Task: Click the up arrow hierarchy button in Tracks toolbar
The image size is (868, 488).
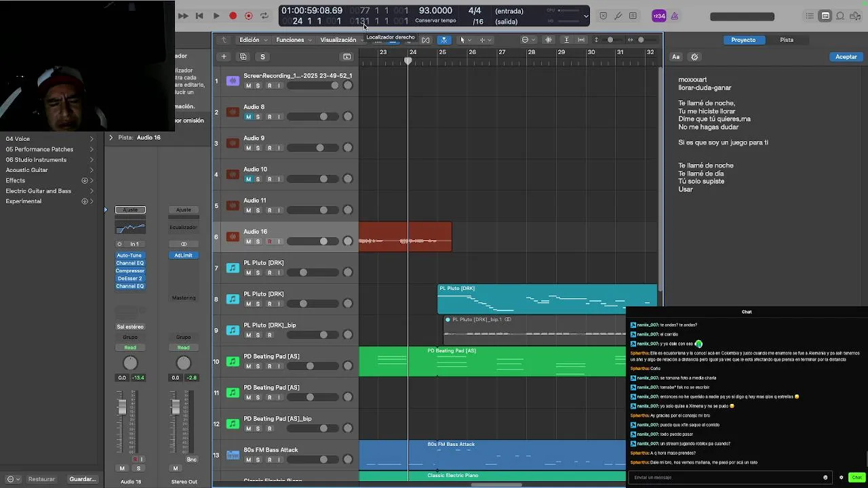Action: click(x=224, y=40)
